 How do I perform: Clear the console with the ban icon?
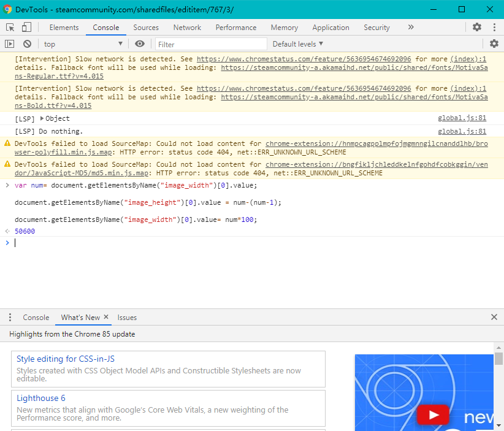point(27,44)
